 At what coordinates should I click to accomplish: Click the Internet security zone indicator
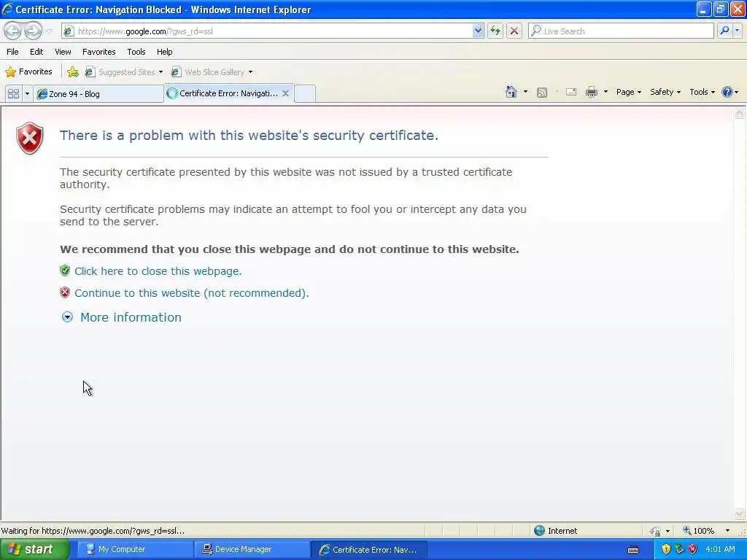[555, 531]
